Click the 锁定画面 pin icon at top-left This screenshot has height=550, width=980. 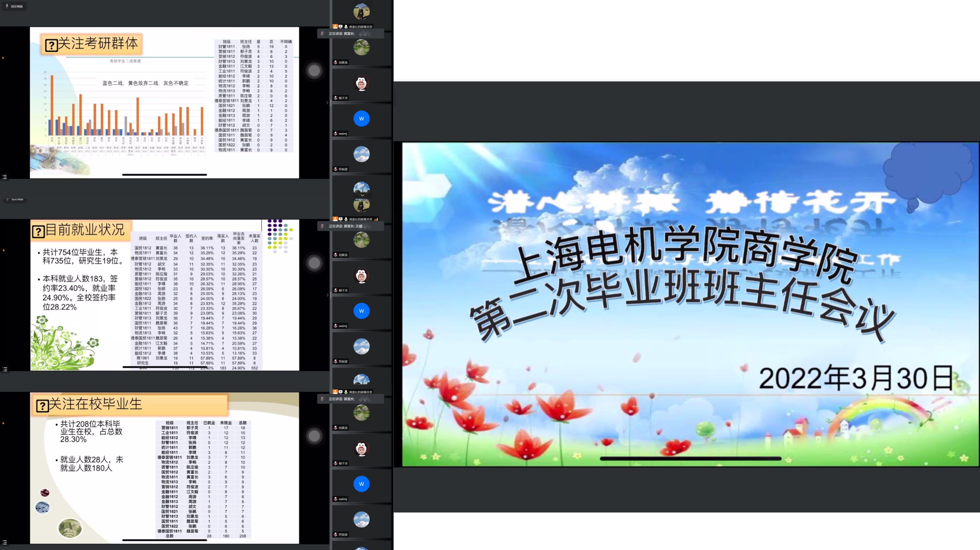[x=7, y=6]
